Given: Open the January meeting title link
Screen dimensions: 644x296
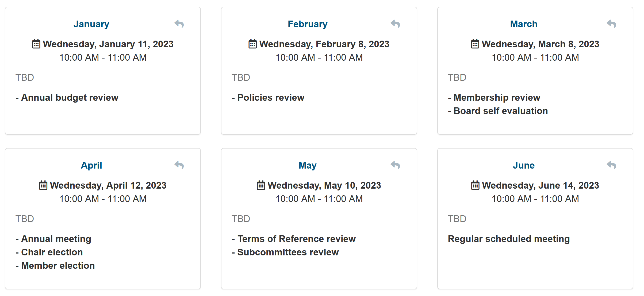Looking at the screenshot, I should pyautogui.click(x=91, y=24).
